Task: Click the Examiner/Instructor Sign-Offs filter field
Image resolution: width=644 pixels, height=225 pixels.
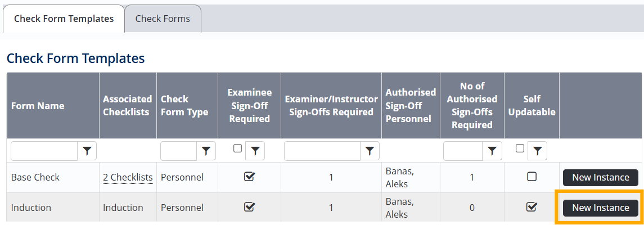Action: (322, 151)
